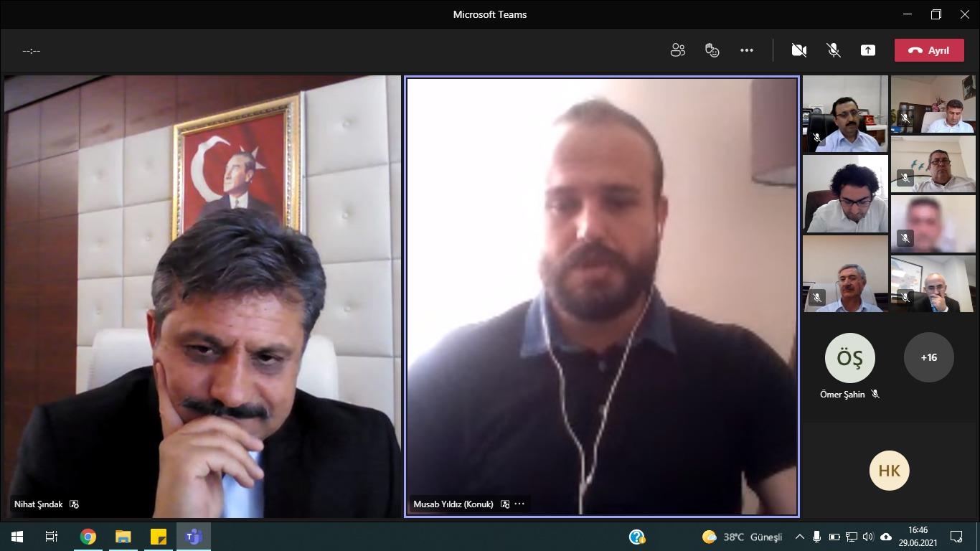
Task: Open the Windows Start menu
Action: pos(17,537)
